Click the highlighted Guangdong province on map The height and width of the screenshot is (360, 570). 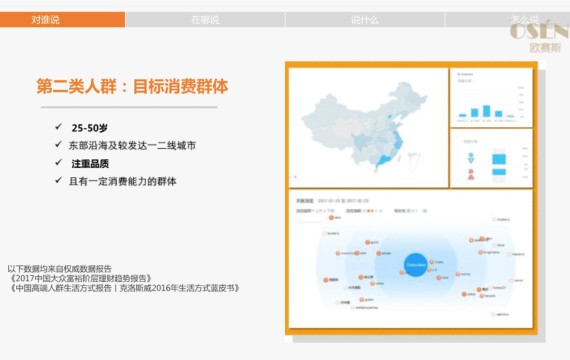tap(385, 160)
